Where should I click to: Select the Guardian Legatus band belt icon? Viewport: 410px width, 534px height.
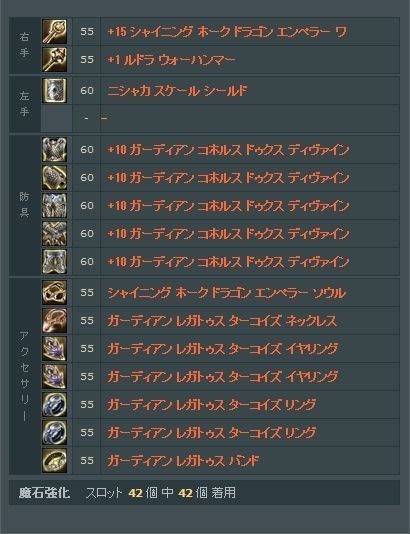click(x=54, y=460)
